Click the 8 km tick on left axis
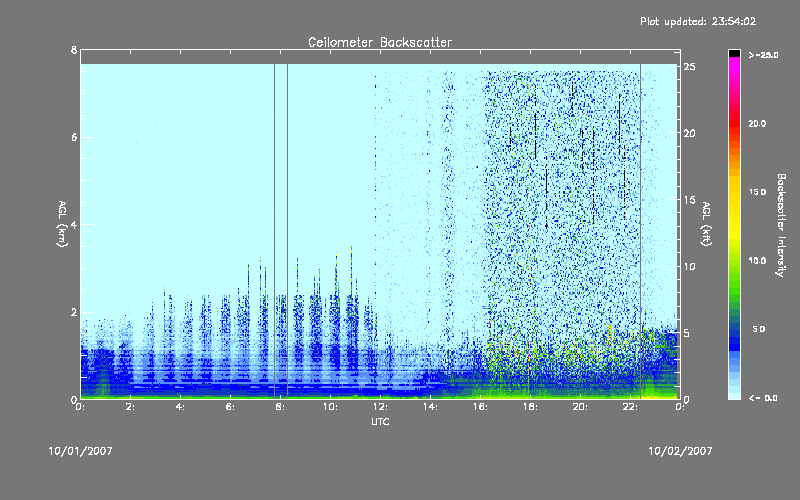This screenshot has width=800, height=500. (x=74, y=50)
